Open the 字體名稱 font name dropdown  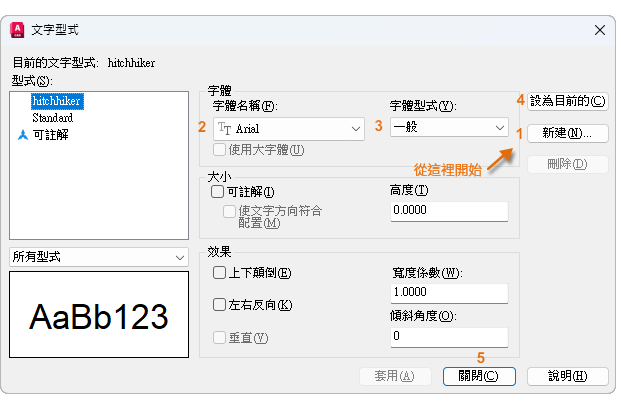(x=356, y=128)
